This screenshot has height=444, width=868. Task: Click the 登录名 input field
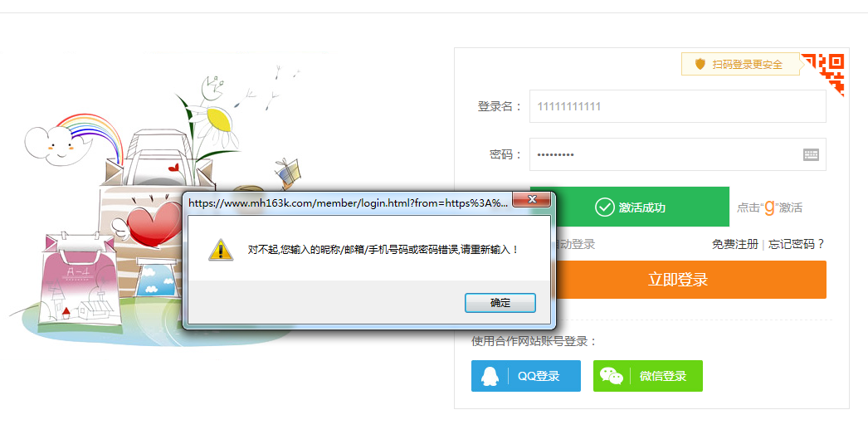click(x=677, y=106)
